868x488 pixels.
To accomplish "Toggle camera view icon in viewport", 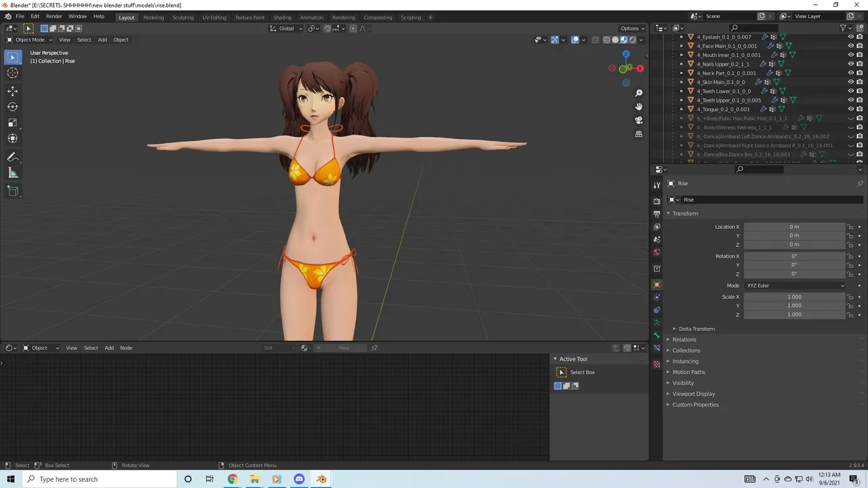I will (638, 120).
